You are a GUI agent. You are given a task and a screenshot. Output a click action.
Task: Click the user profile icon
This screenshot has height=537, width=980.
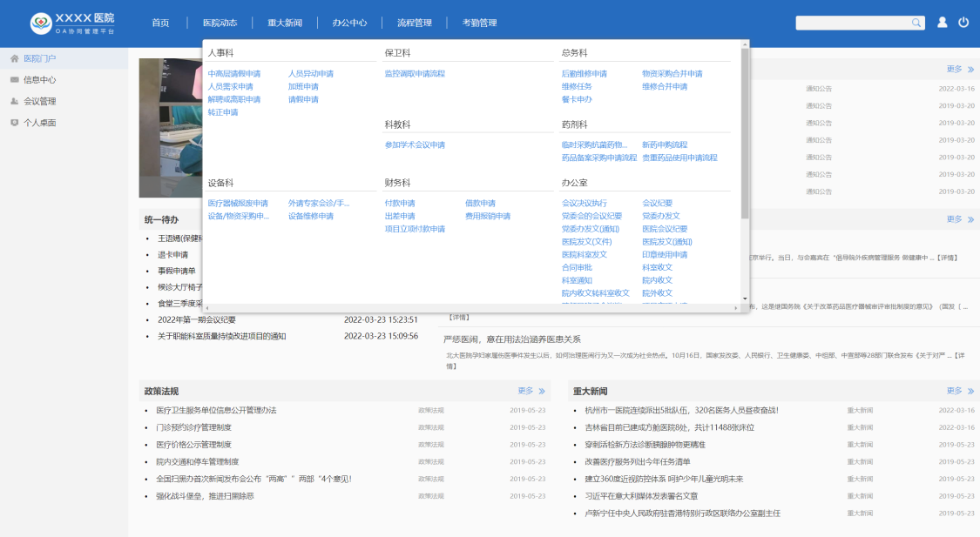coord(942,23)
